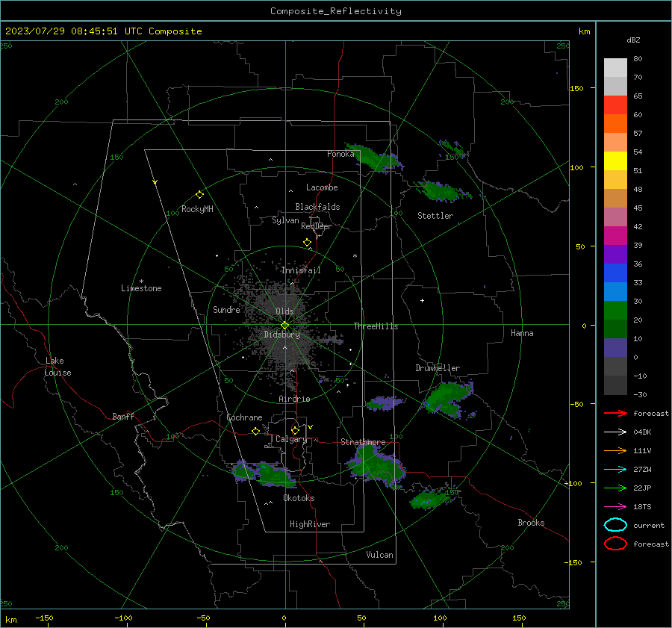Click the ThreeHills town label
The image size is (672, 628).
(376, 326)
